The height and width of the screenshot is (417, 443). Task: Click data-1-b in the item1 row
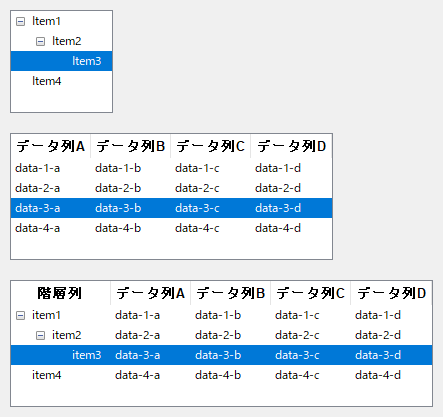pos(218,315)
